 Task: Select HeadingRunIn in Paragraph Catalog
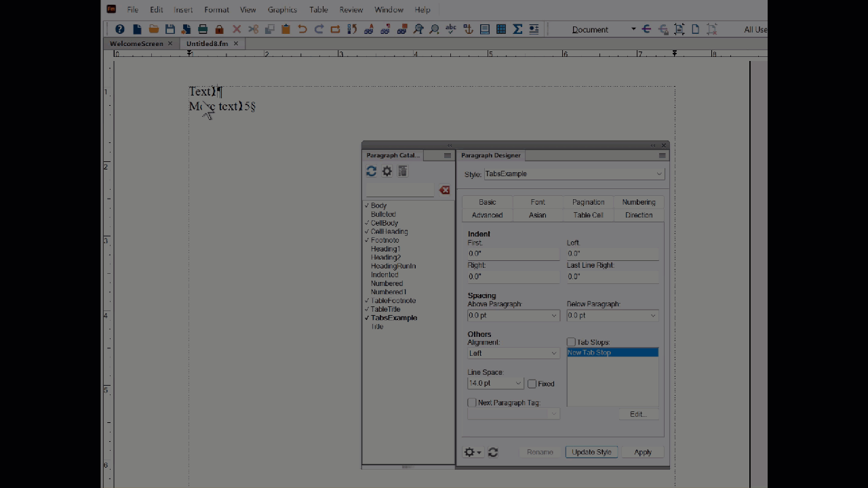393,266
